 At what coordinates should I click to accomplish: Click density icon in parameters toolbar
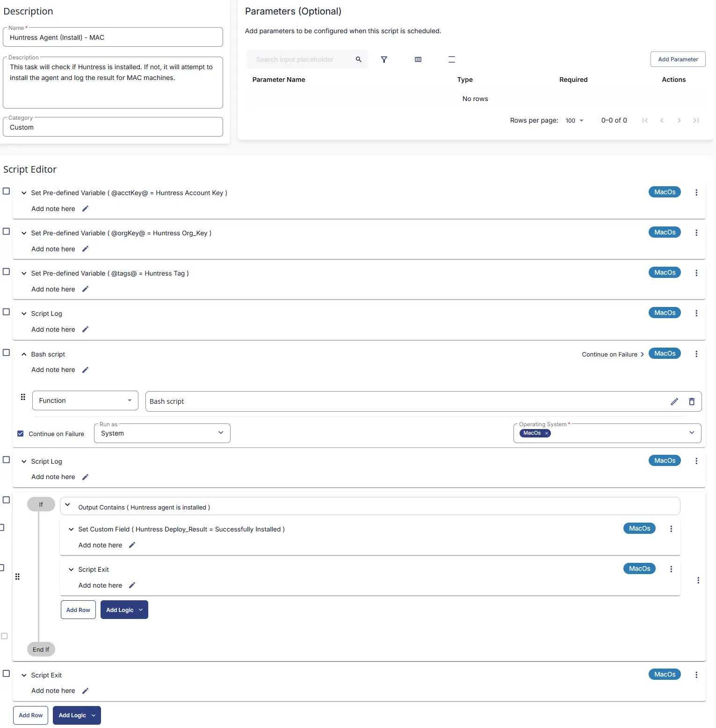[x=452, y=59]
